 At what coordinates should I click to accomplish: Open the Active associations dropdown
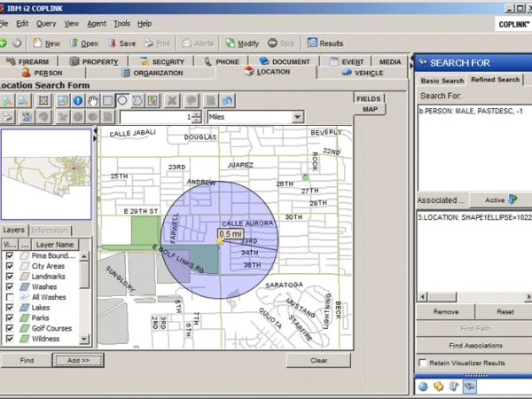(x=499, y=200)
